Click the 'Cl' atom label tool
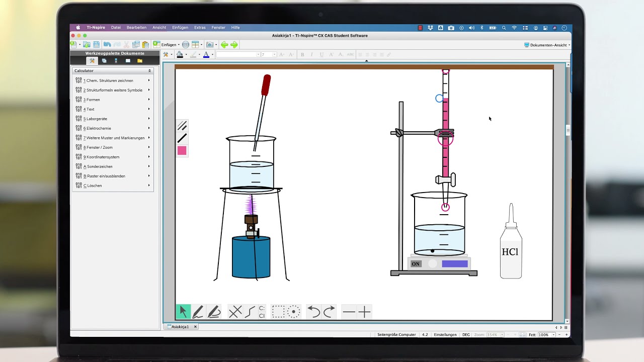The height and width of the screenshot is (362, 644). 262,316
